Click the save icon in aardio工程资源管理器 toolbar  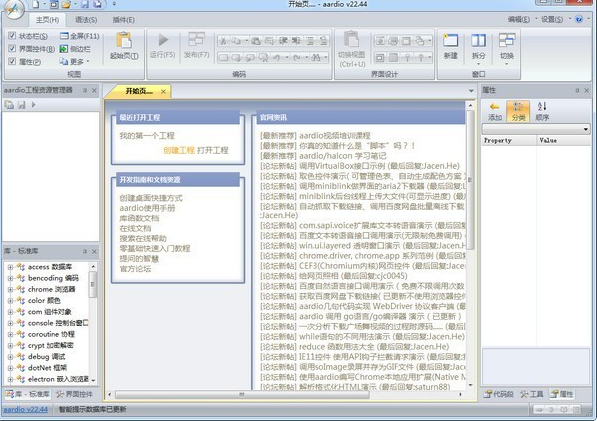pyautogui.click(x=22, y=104)
